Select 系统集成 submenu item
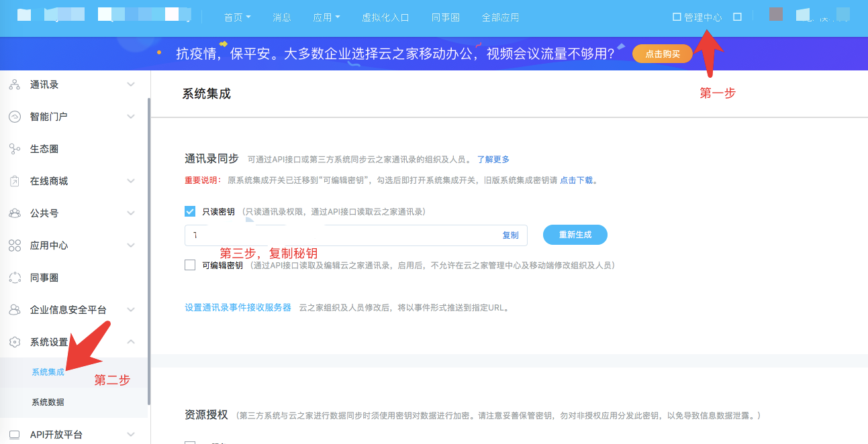 point(48,372)
